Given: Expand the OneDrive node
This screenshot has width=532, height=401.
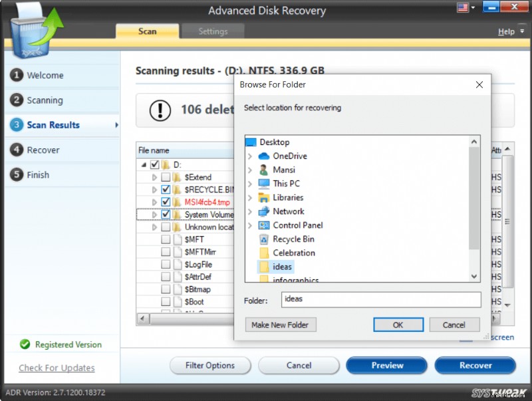Looking at the screenshot, I should [250, 156].
